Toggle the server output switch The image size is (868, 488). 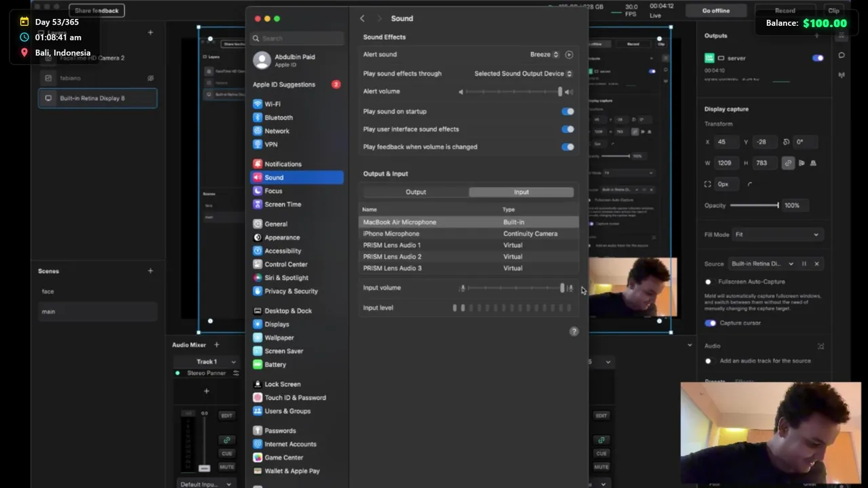818,58
